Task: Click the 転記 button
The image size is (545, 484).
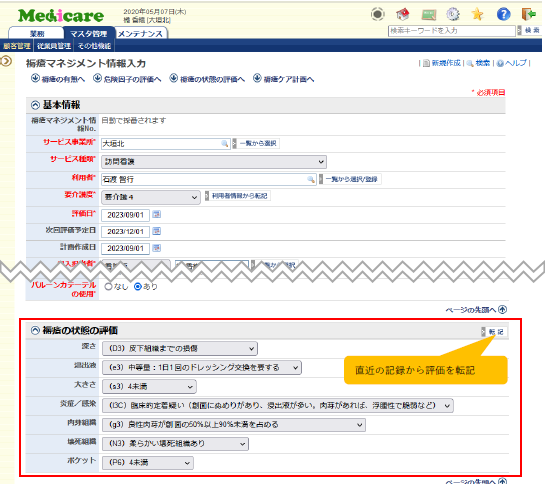Action: pos(495,332)
